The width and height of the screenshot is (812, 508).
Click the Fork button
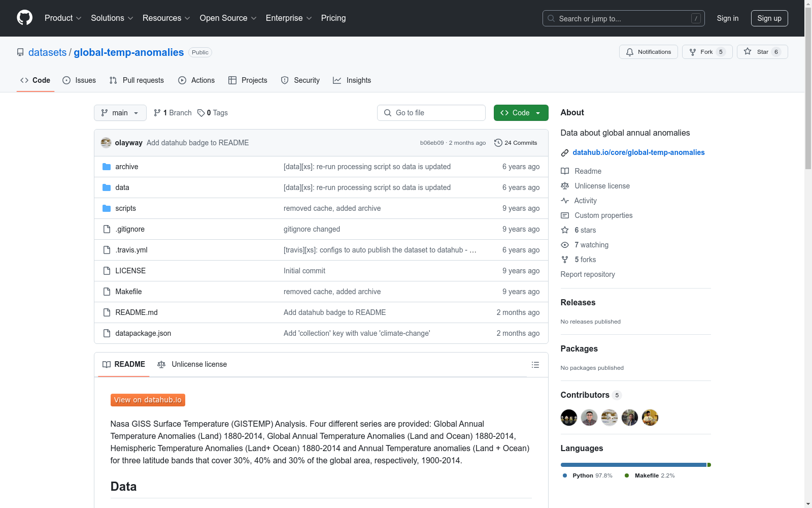(707, 52)
